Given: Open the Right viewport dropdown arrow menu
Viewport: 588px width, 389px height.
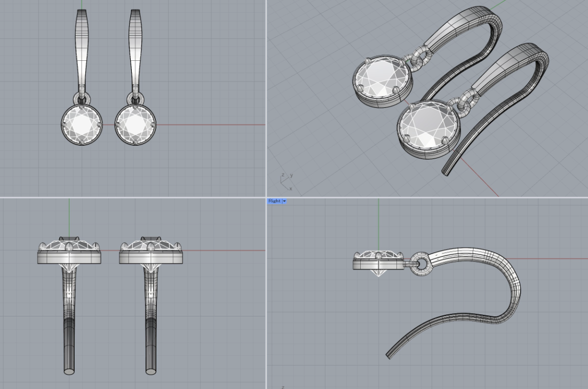Looking at the screenshot, I should 284,201.
